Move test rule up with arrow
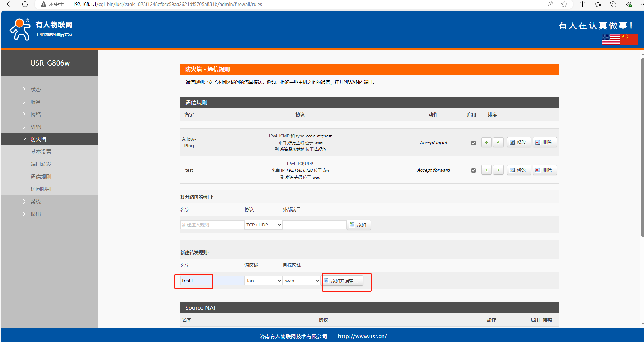 (486, 170)
